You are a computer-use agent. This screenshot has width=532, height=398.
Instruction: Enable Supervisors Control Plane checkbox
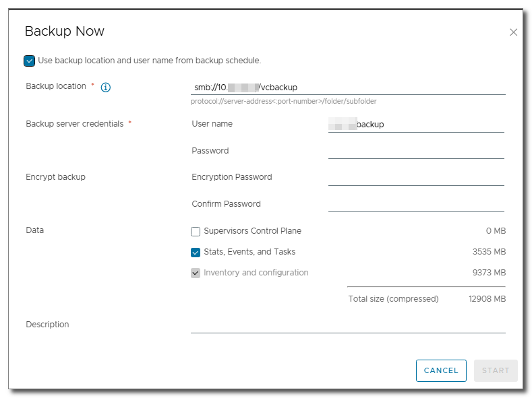pos(196,232)
